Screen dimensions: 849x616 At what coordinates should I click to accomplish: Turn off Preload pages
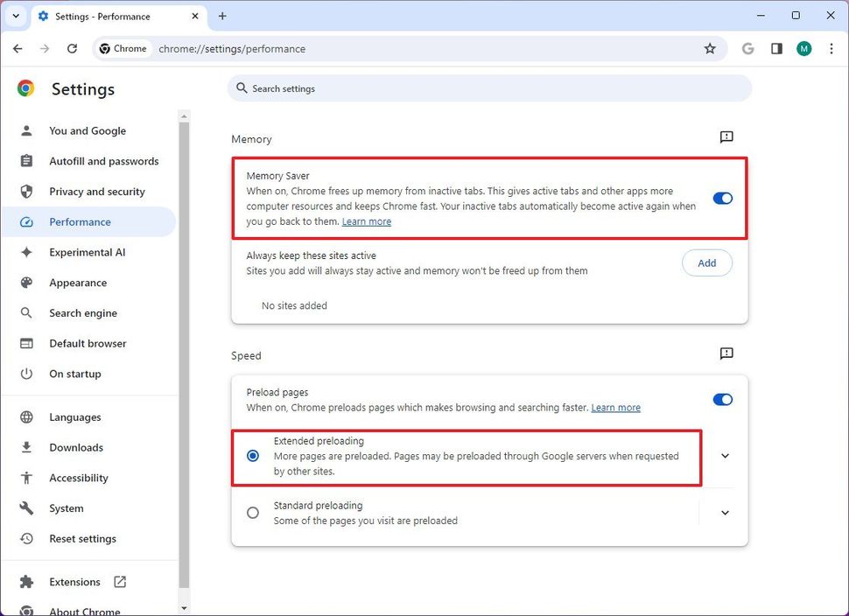click(x=722, y=399)
